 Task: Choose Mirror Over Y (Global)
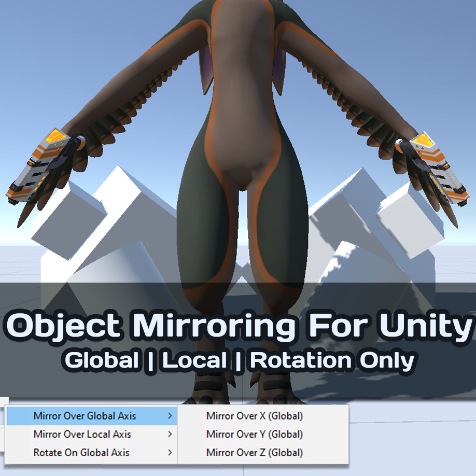point(263,434)
